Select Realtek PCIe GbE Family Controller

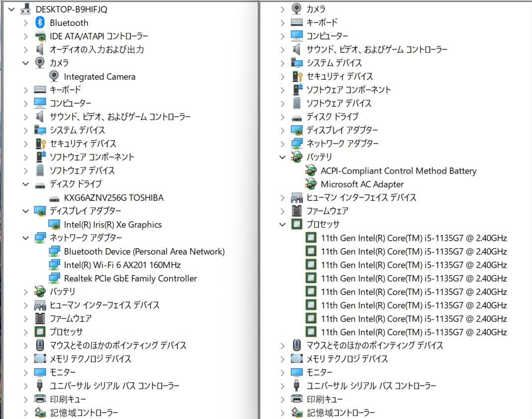pos(130,278)
